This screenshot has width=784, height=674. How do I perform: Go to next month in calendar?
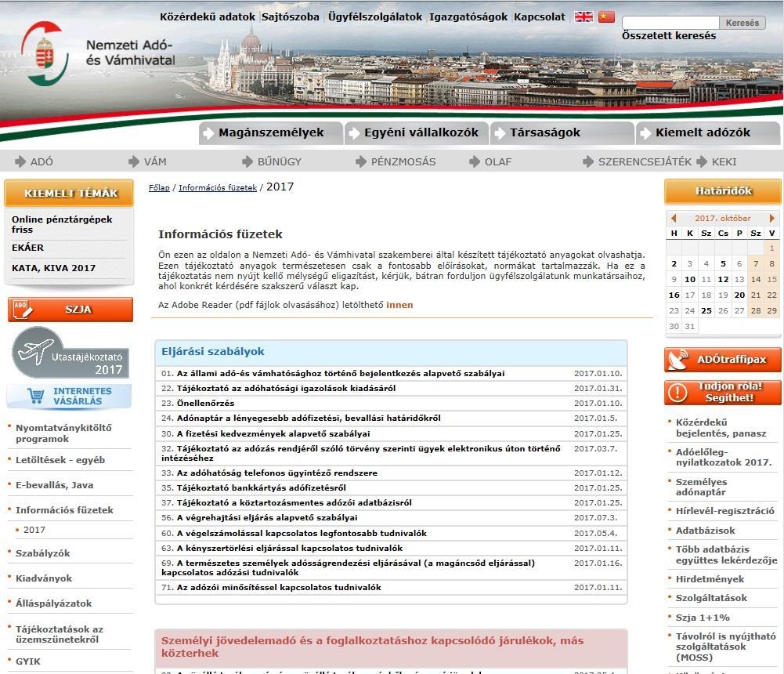point(772,218)
